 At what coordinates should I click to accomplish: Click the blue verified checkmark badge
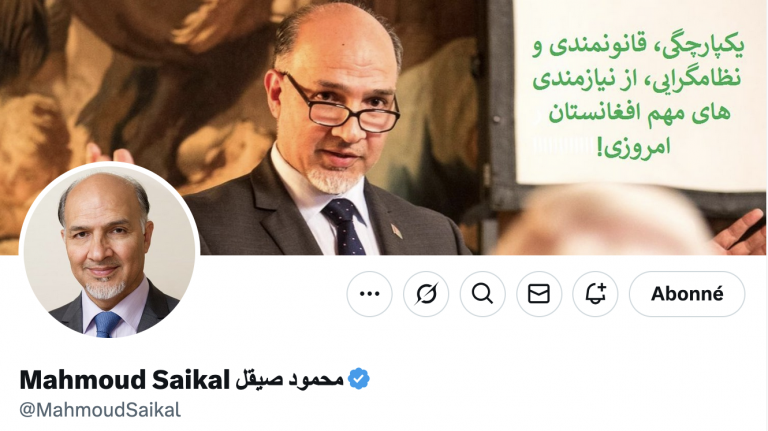359,379
